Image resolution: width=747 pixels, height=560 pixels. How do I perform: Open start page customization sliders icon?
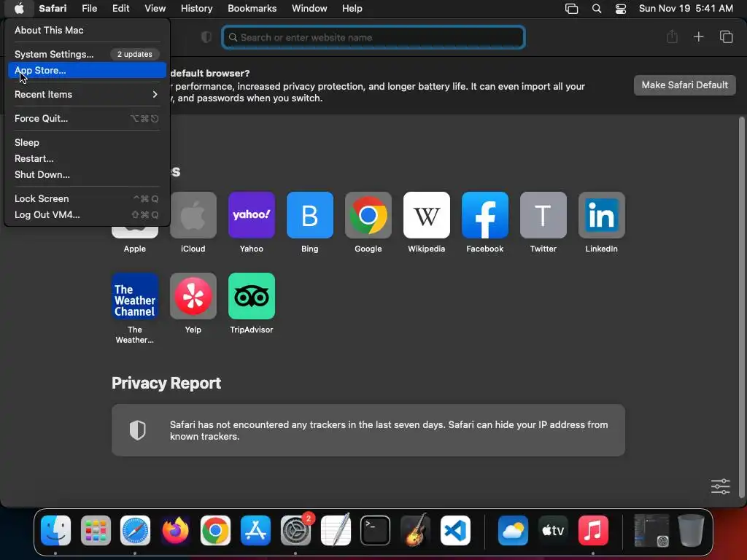tap(720, 486)
